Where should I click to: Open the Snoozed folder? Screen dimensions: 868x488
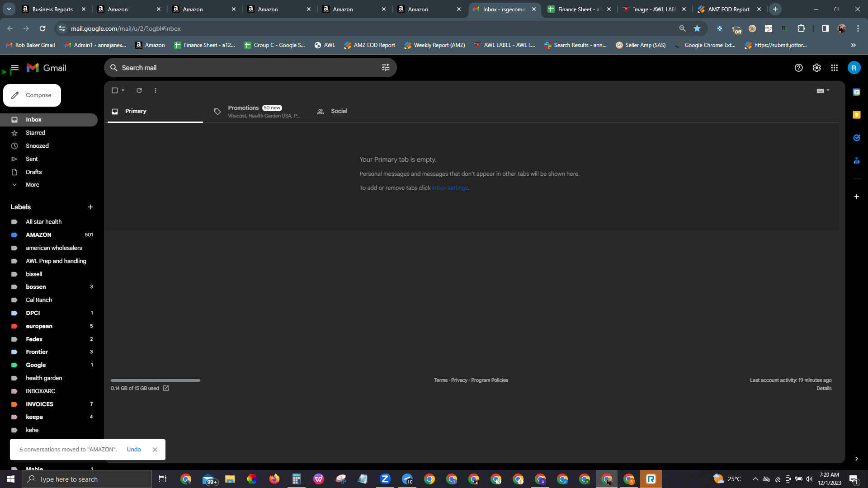coord(49,146)
